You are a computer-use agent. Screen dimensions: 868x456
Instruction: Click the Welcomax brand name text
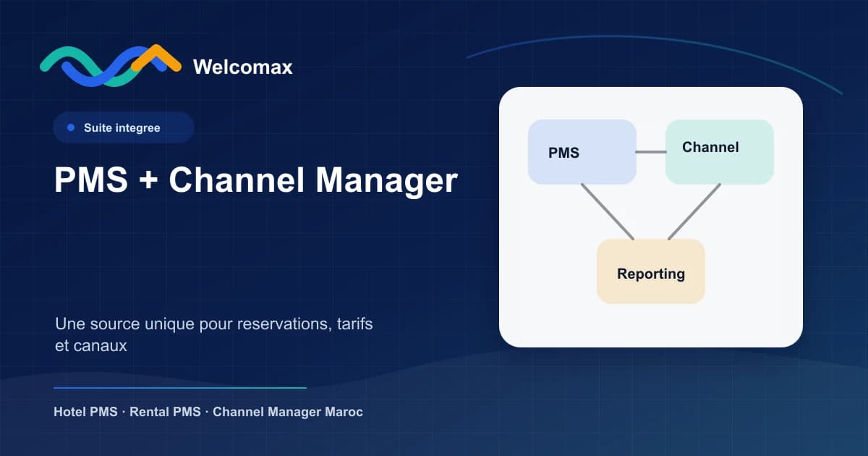pyautogui.click(x=242, y=67)
